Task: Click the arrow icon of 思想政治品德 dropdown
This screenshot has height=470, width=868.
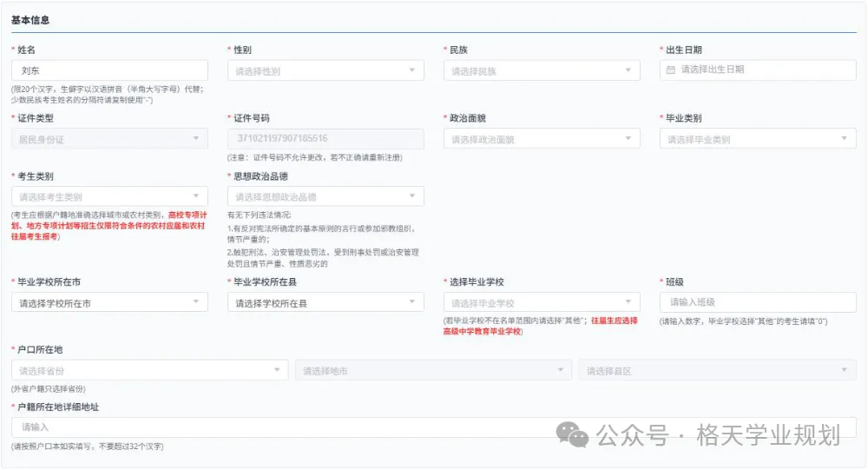Action: 411,195
